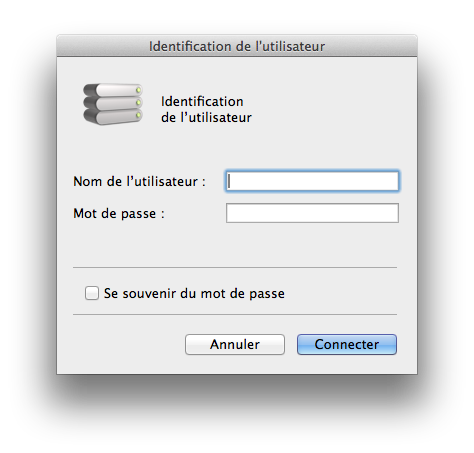Screen dimensions: 474x453
Task: Enable the Se souvenir du mot de passe checkbox
Action: click(x=92, y=293)
